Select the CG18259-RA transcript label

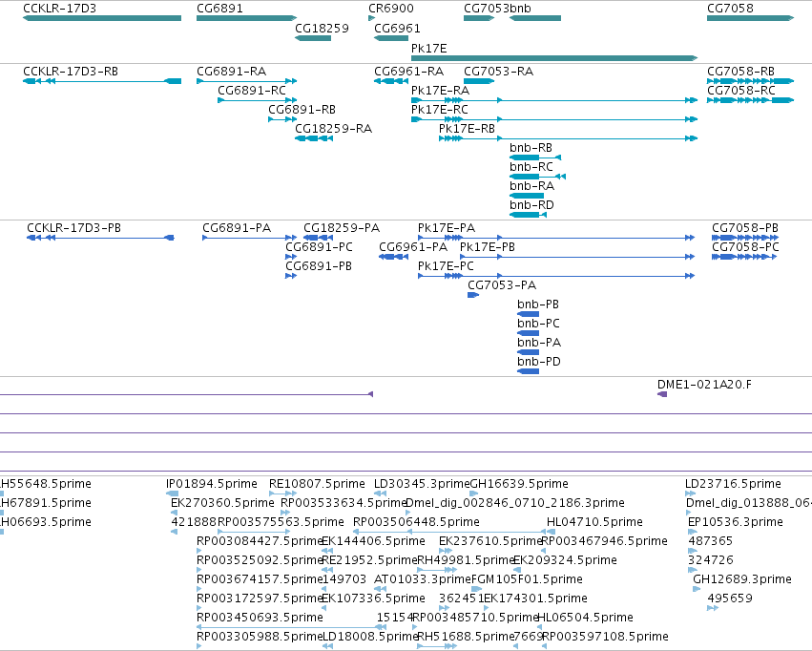pos(334,129)
